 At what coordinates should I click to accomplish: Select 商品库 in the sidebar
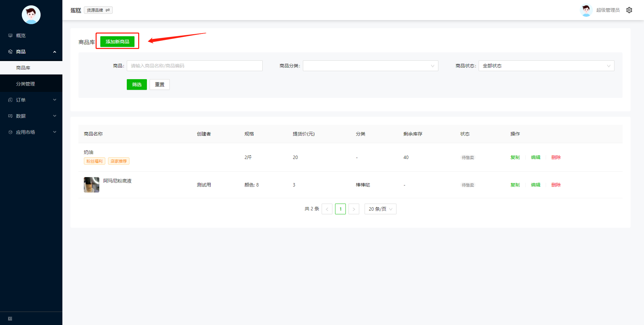[x=31, y=68]
